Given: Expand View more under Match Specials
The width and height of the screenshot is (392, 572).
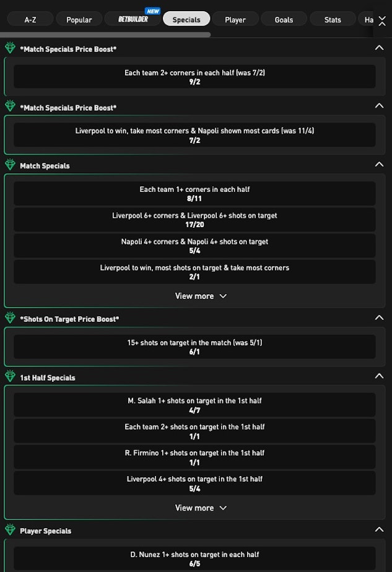Looking at the screenshot, I should [201, 296].
